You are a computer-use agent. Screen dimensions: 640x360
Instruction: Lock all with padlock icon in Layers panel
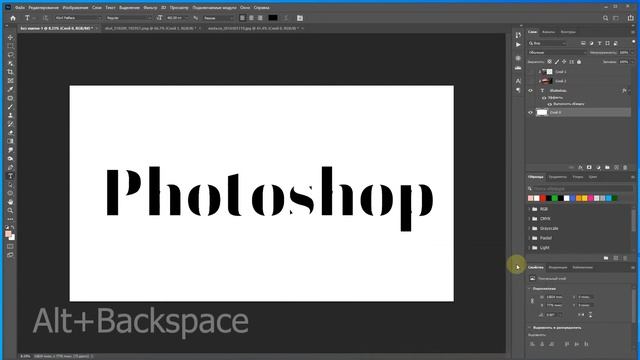[579, 62]
